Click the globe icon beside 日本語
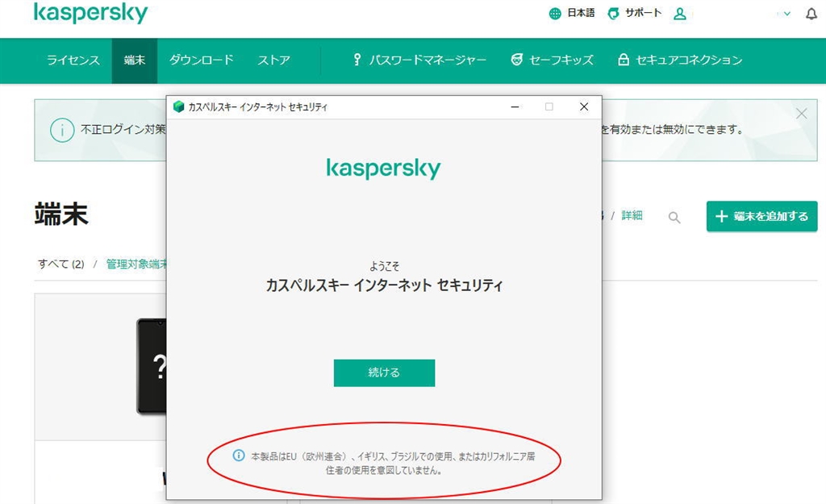The width and height of the screenshot is (826, 504). (555, 14)
